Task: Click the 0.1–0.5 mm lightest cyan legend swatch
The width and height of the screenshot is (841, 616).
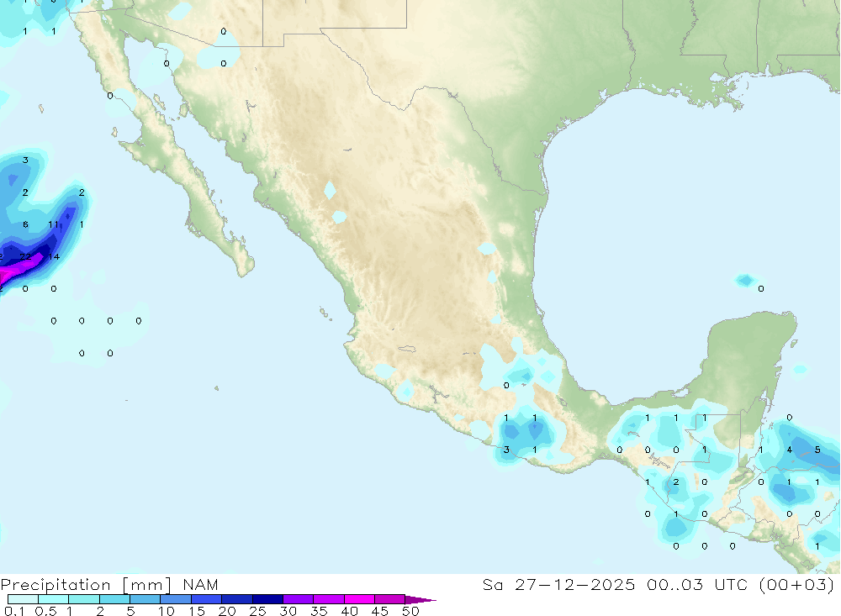Action: pyautogui.click(x=23, y=599)
